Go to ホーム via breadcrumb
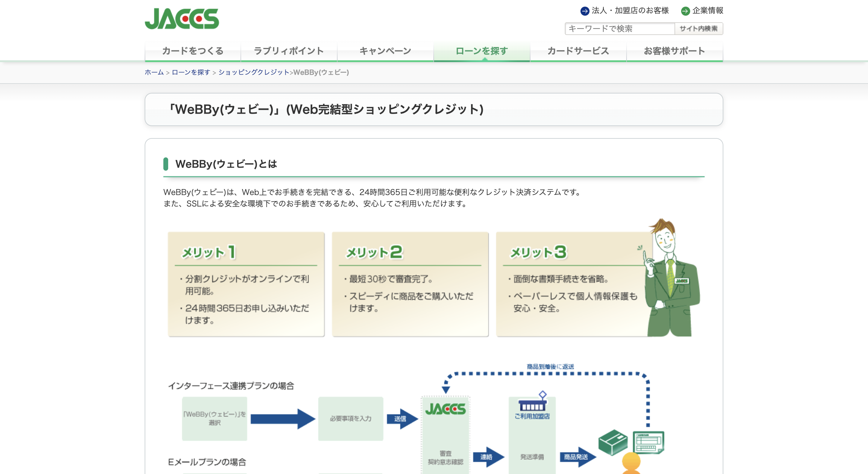This screenshot has height=474, width=868. tap(154, 72)
